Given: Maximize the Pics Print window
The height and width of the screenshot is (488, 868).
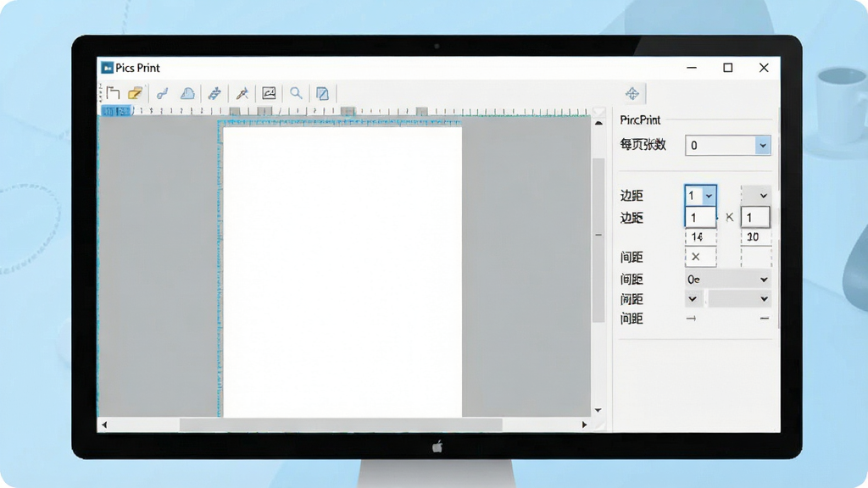Looking at the screenshot, I should point(728,68).
